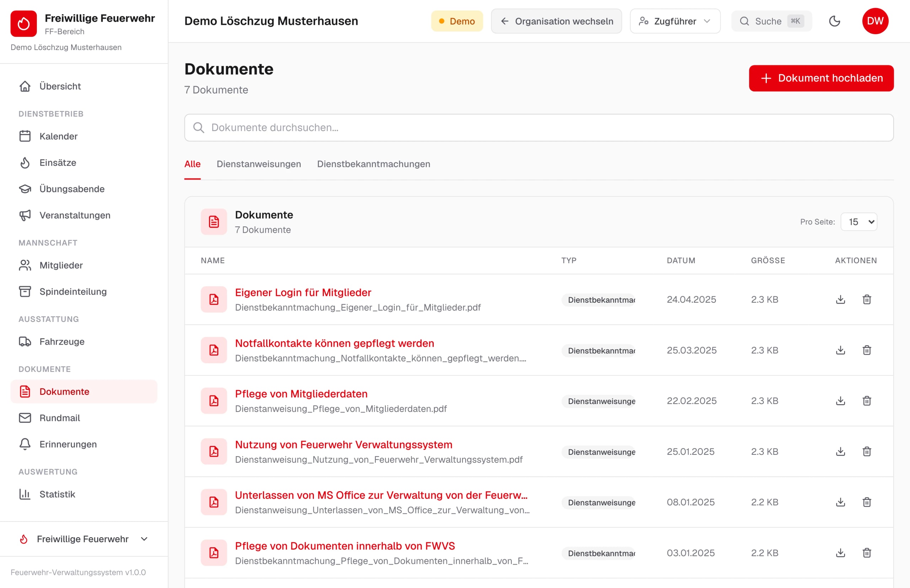
Task: Switch to the Dienstanweisungen tab
Action: 259,164
